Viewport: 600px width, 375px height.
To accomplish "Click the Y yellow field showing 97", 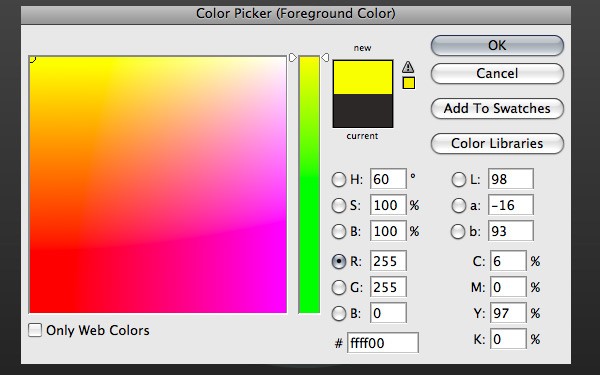I will coord(508,313).
